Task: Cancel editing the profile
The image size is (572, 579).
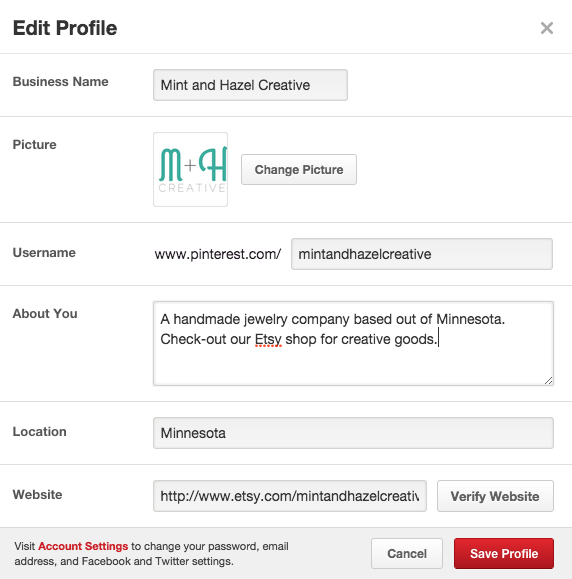Action: tap(407, 554)
